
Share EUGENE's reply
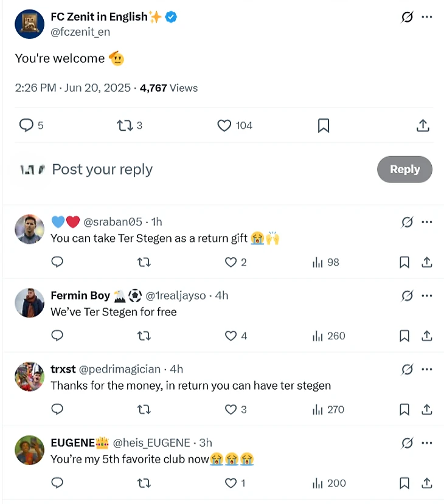tap(427, 483)
